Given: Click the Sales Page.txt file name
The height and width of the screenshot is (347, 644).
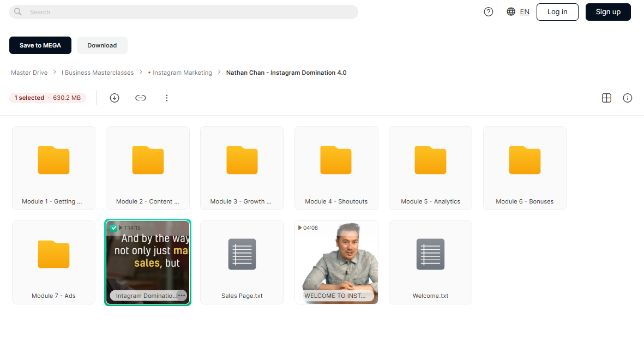Looking at the screenshot, I should tap(242, 296).
